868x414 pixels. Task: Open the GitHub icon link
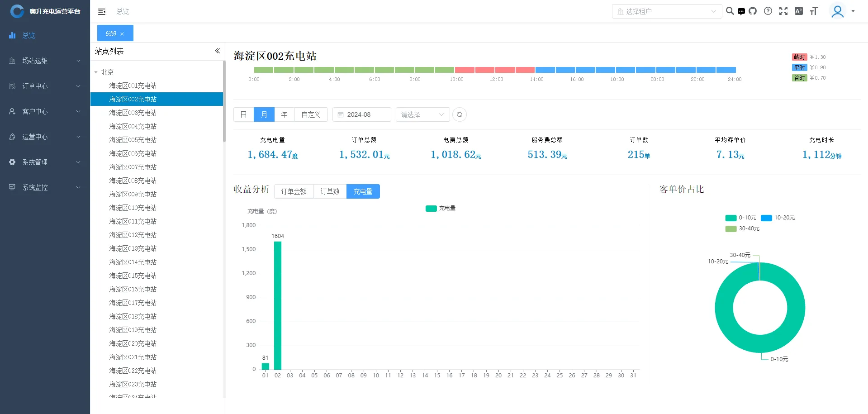[x=753, y=11]
